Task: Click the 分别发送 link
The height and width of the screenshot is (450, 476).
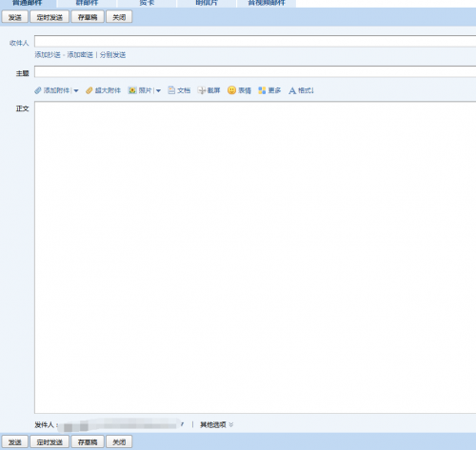Action: (112, 55)
